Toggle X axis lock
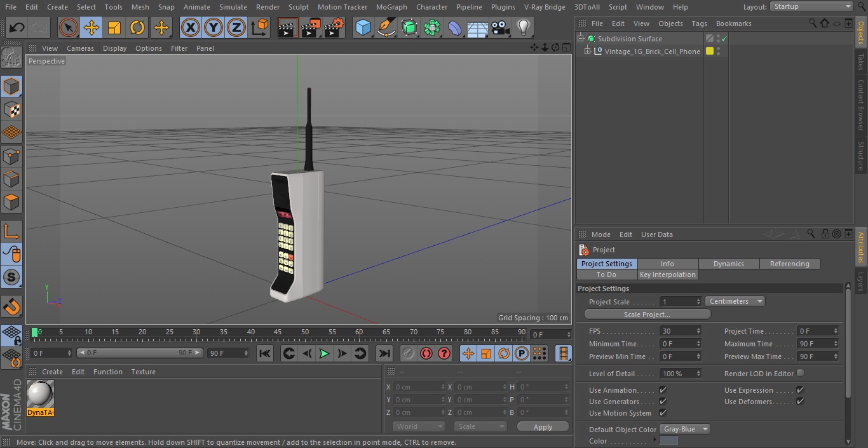This screenshot has height=448, width=868. pos(191,27)
